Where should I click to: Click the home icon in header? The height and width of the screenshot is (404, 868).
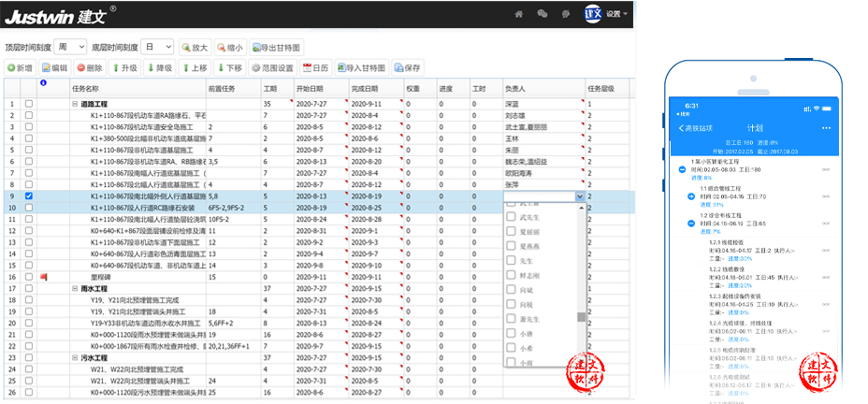pyautogui.click(x=518, y=14)
